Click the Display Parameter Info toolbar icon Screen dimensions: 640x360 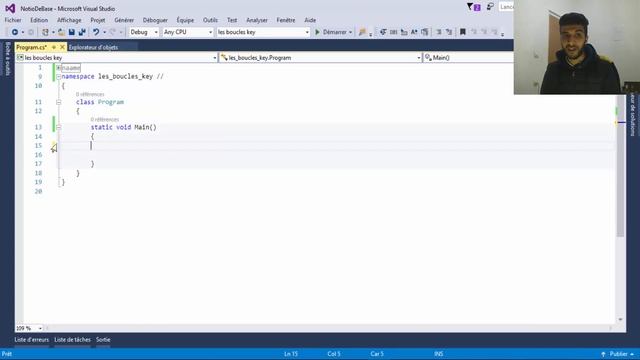(393, 32)
